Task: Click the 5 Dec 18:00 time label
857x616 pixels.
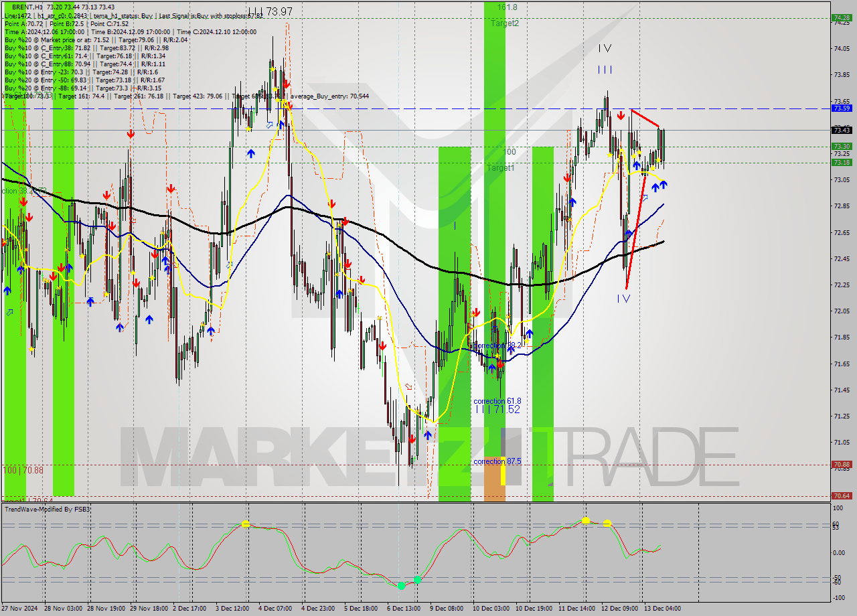Action: pyautogui.click(x=362, y=609)
